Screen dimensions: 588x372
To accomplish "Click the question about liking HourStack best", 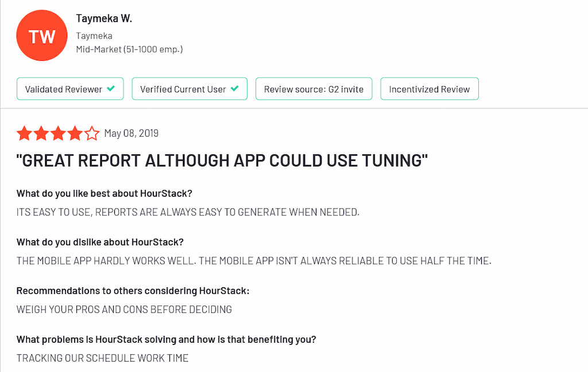I will coord(104,193).
